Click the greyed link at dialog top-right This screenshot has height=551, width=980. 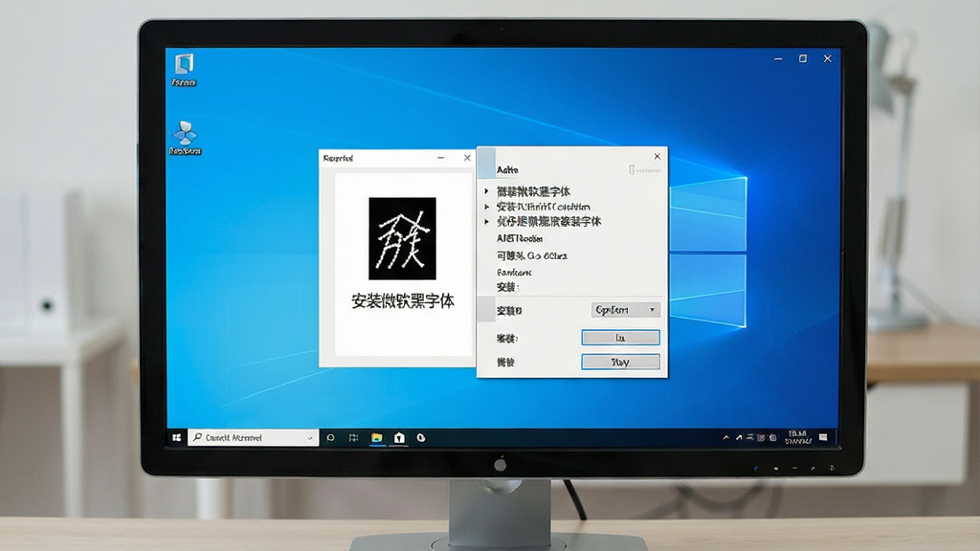click(644, 170)
